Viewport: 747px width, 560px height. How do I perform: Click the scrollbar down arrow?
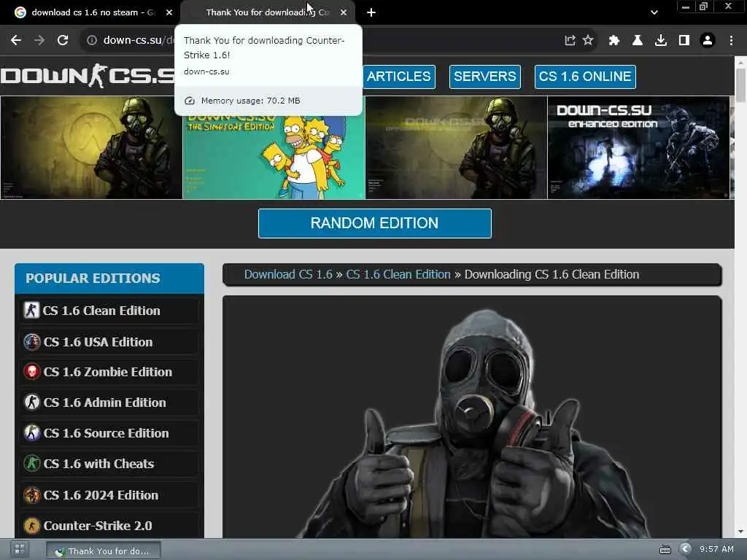click(741, 532)
